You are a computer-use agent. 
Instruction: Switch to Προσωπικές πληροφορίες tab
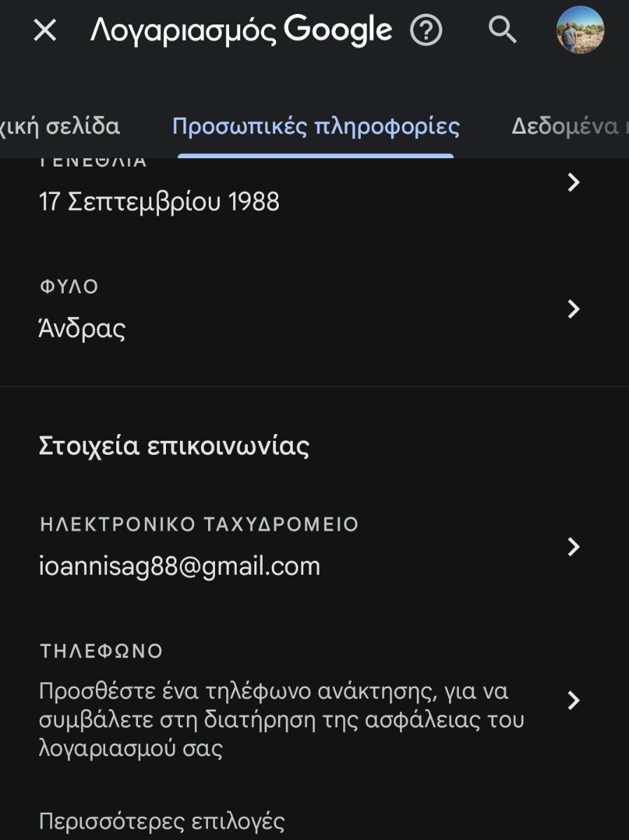point(316,127)
